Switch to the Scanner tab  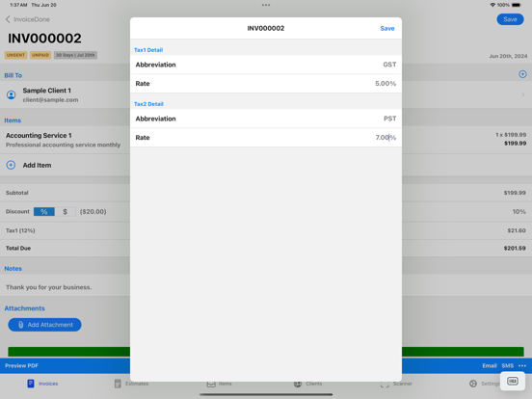tap(396, 384)
